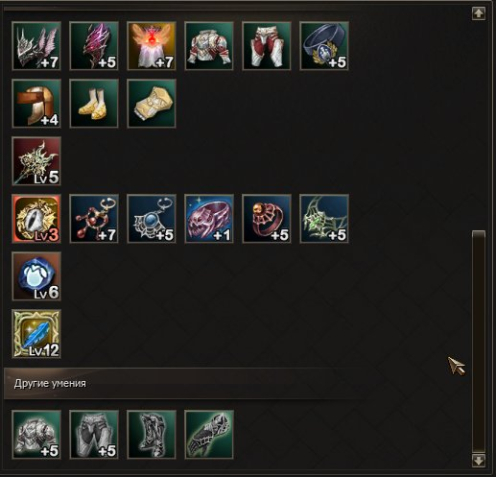Choose the green web necklace +5

coord(324,219)
